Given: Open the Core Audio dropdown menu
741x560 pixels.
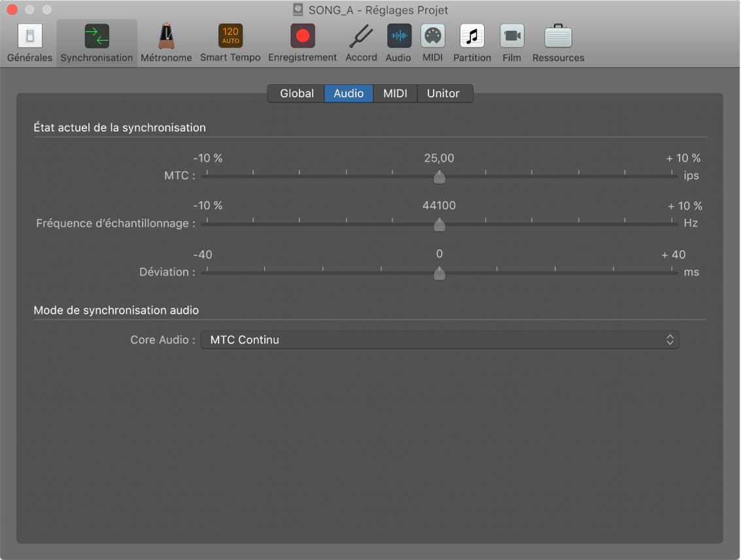Looking at the screenshot, I should [x=439, y=340].
